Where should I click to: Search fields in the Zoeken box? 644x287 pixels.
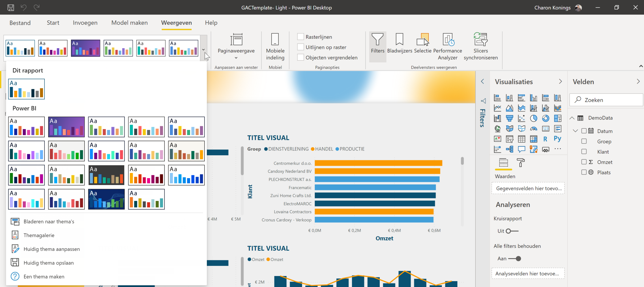tap(606, 100)
